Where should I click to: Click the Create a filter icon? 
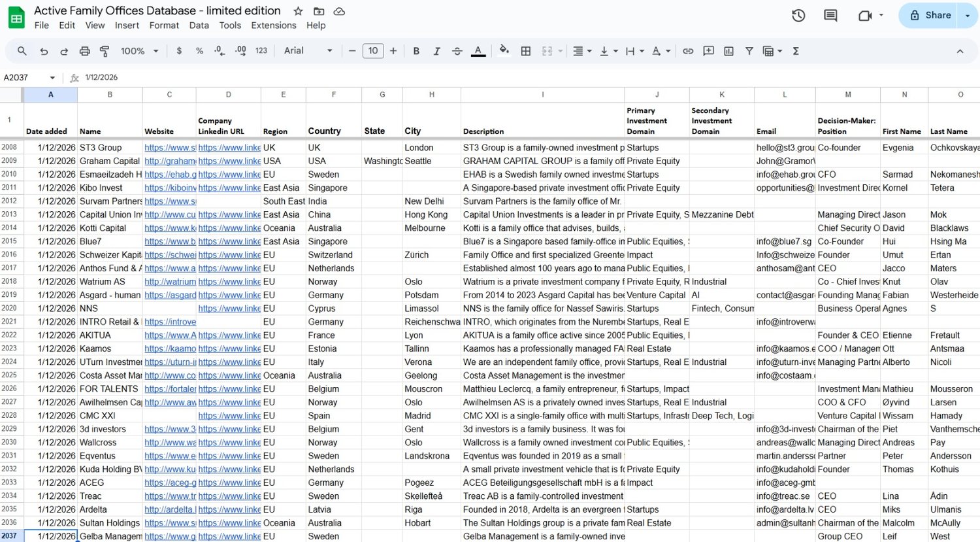tap(749, 51)
